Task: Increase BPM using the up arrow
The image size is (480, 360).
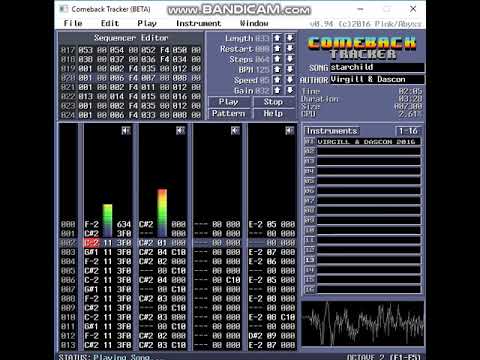Action: [277, 70]
